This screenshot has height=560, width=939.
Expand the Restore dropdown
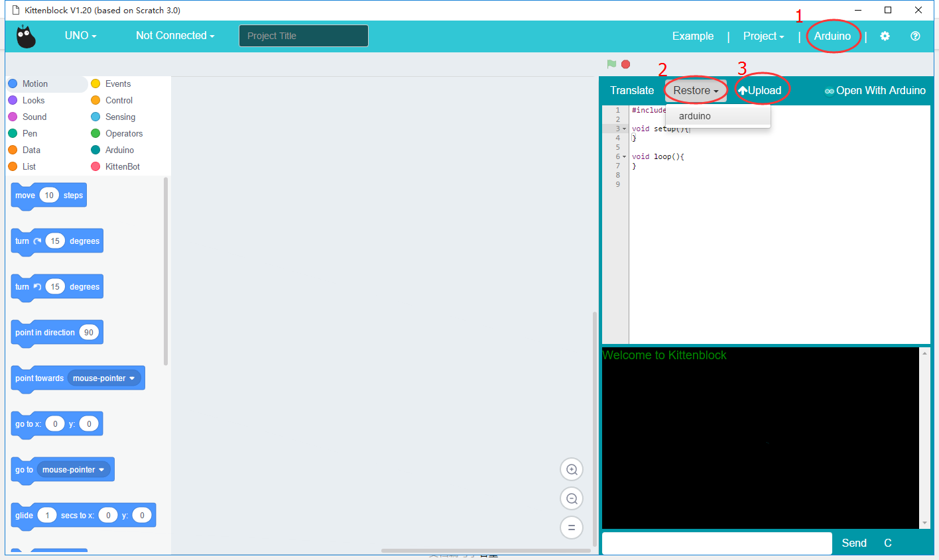coord(696,91)
